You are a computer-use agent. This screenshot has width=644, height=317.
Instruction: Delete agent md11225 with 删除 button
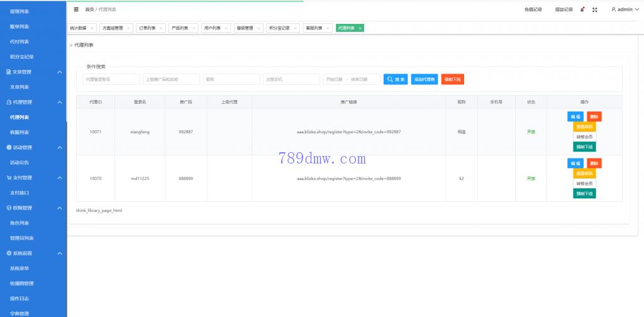tap(594, 163)
